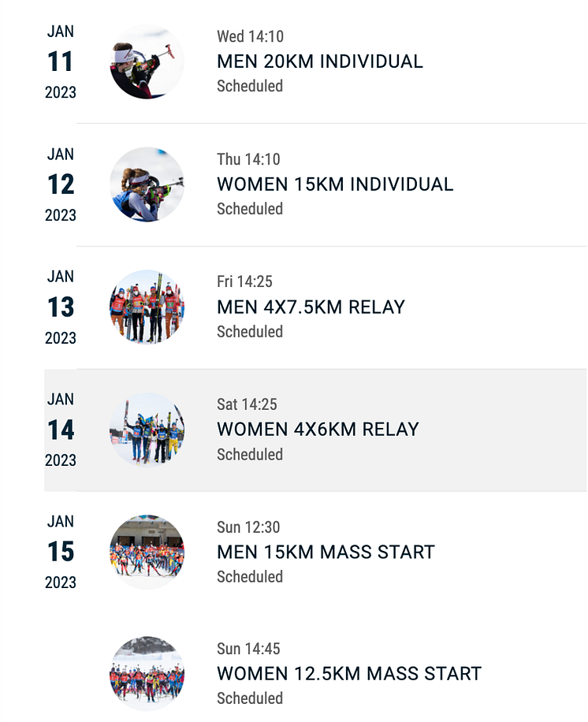588x722 pixels.
Task: Open the Men 4x7.5km Relay team photo
Action: point(147,307)
